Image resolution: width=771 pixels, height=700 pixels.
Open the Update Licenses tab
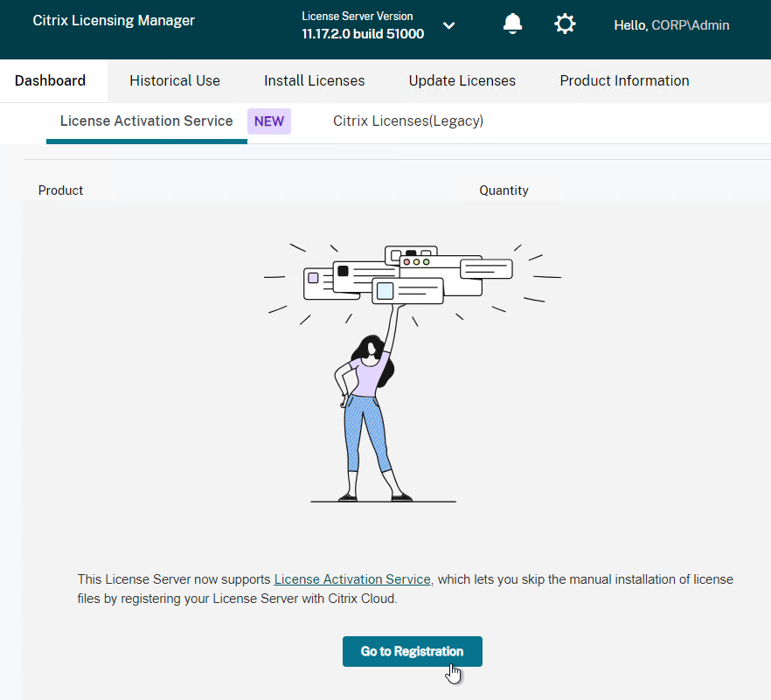(462, 80)
